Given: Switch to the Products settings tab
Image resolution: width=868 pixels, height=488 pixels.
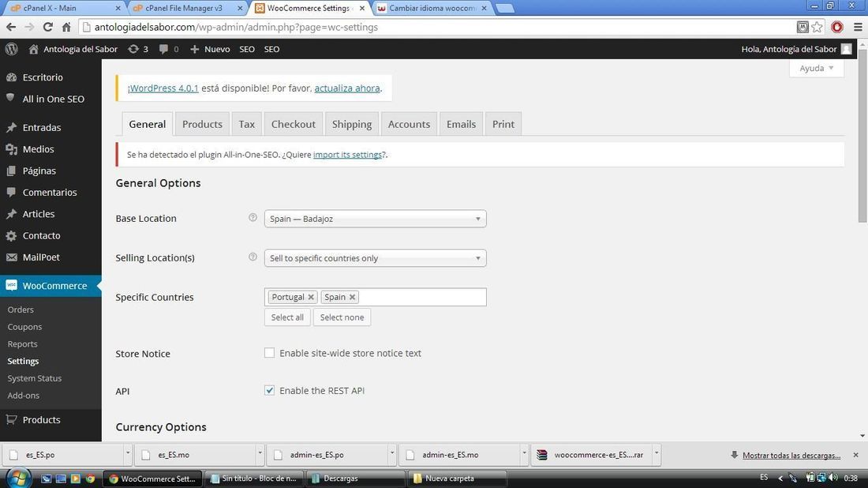Looking at the screenshot, I should pos(202,124).
